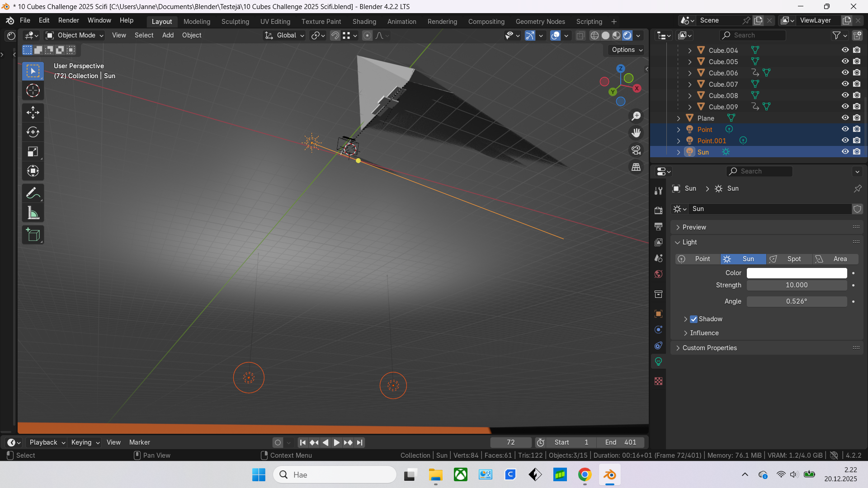Switch to material preview shading
The width and height of the screenshot is (868, 488).
point(617,35)
